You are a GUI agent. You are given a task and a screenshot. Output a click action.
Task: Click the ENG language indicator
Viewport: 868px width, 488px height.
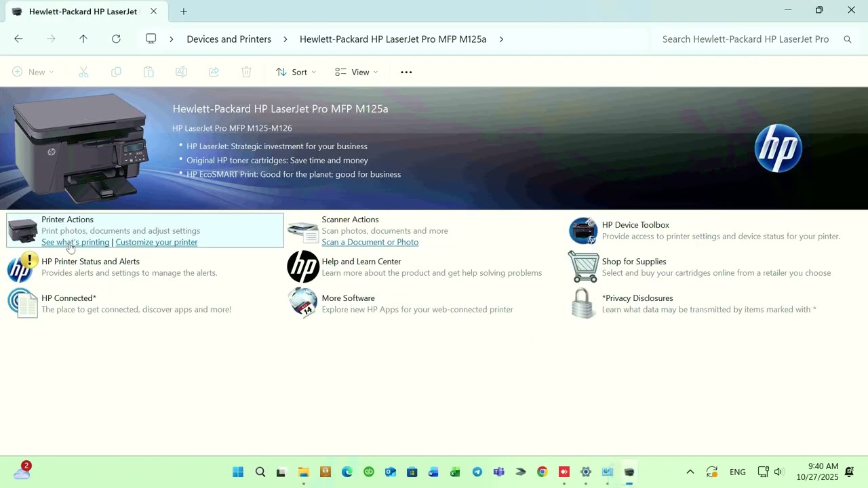point(738,472)
